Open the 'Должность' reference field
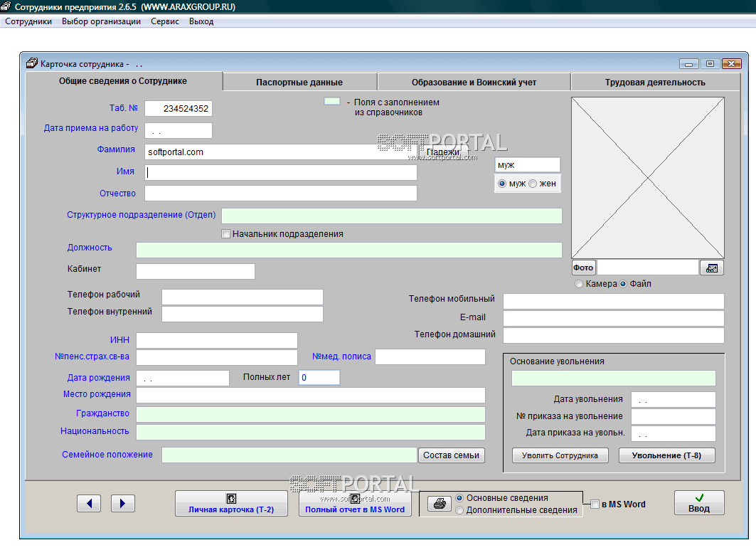 [349, 250]
